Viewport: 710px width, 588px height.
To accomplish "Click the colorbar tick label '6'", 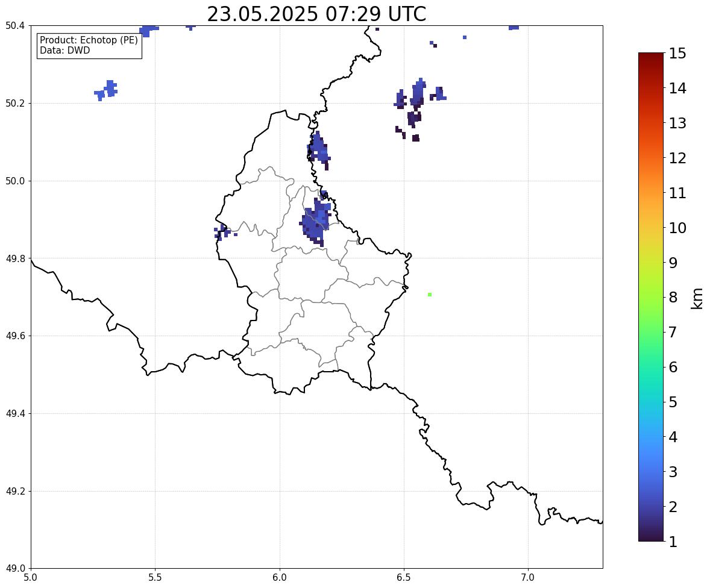I will pos(673,367).
